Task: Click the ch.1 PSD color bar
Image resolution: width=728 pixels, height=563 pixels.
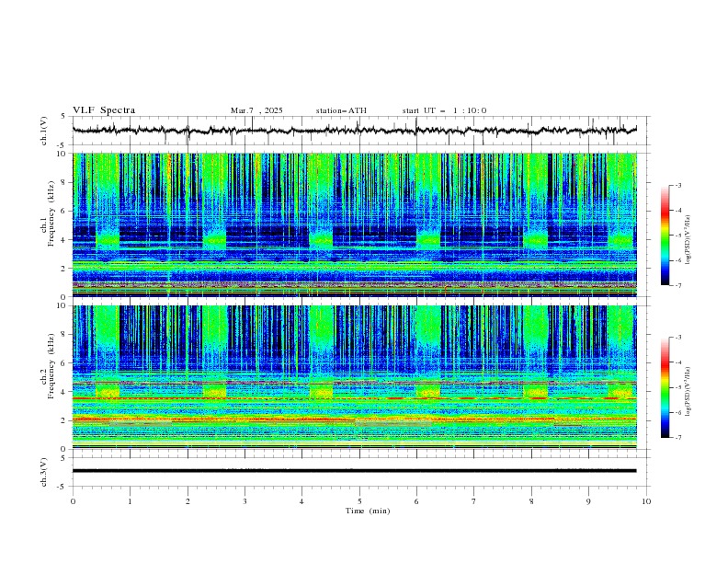Action: click(x=665, y=236)
